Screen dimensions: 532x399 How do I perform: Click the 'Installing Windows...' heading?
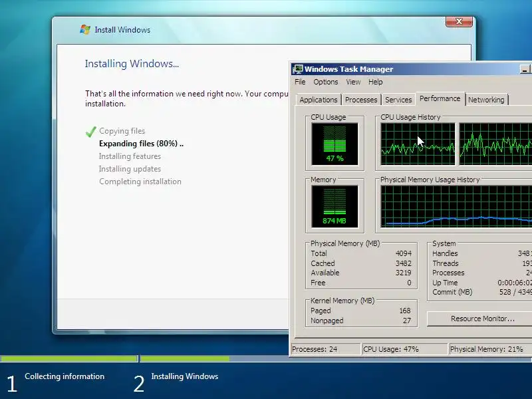coord(132,64)
